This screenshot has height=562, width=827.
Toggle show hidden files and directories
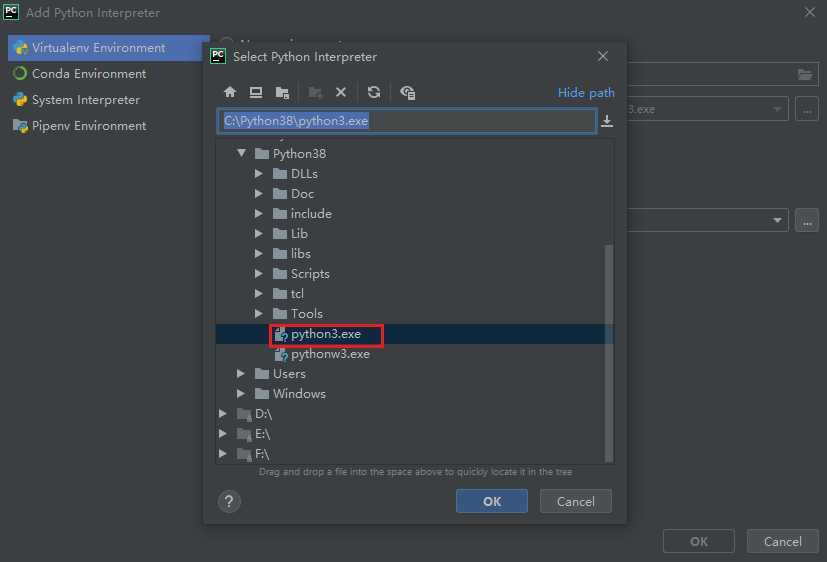pyautogui.click(x=407, y=92)
